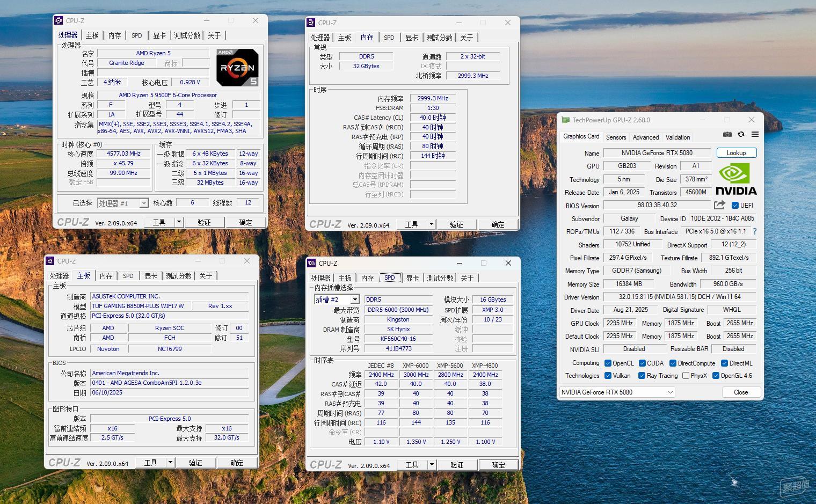Click 确定 in the memory window
The height and width of the screenshot is (504, 816).
pyautogui.click(x=498, y=224)
